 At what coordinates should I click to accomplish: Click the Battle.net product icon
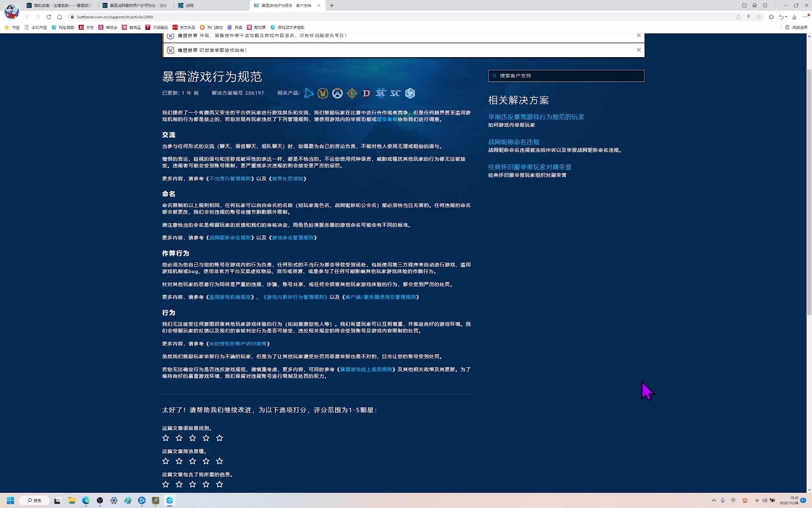coord(309,93)
